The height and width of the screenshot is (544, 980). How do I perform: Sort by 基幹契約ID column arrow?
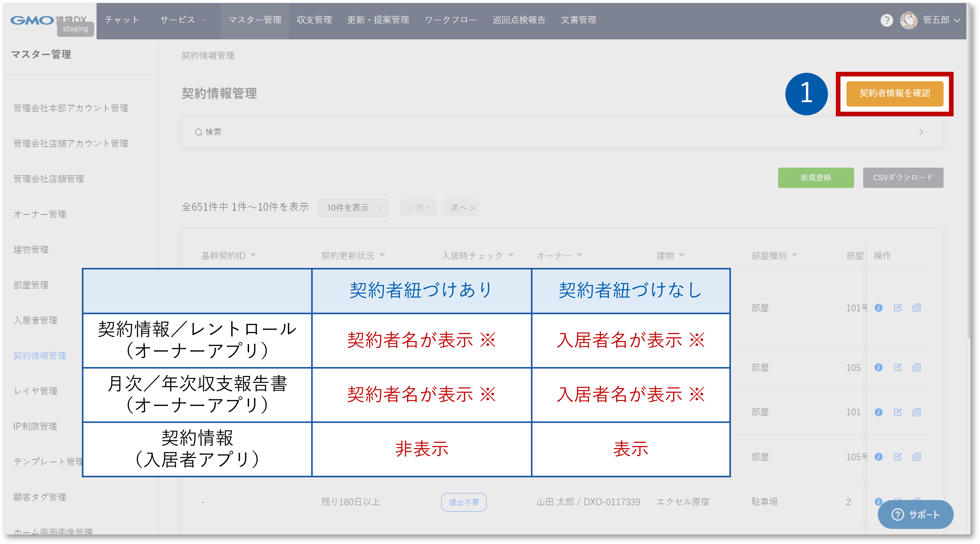coord(253,255)
